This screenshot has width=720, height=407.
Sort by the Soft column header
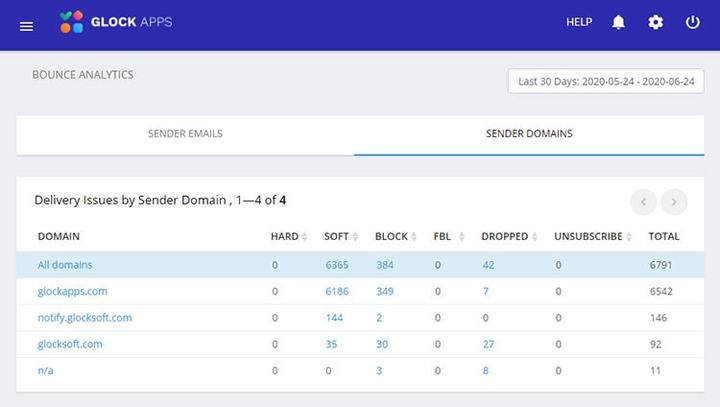(336, 237)
